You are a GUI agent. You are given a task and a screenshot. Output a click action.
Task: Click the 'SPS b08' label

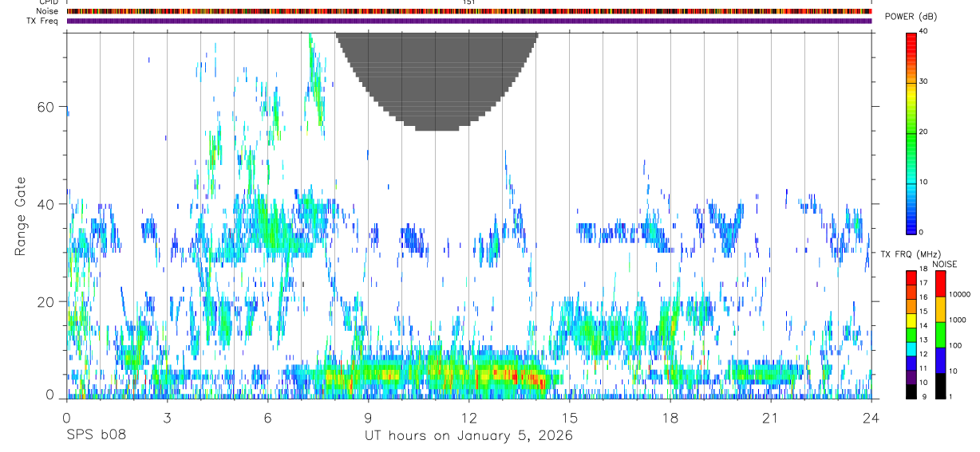[x=96, y=436]
